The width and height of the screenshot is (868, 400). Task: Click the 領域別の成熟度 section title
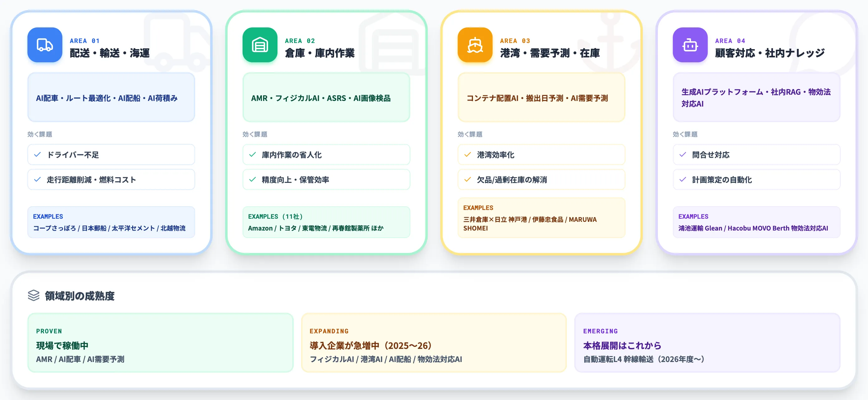(x=80, y=296)
